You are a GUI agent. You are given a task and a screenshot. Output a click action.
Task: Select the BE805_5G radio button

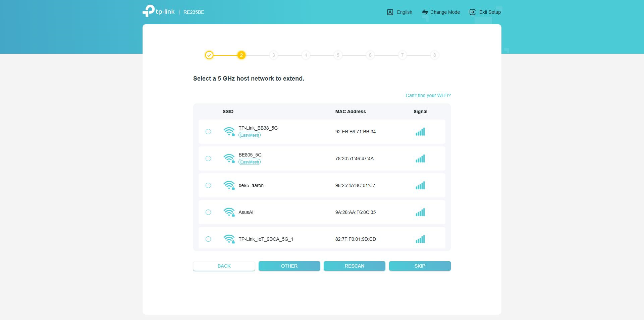(x=208, y=158)
